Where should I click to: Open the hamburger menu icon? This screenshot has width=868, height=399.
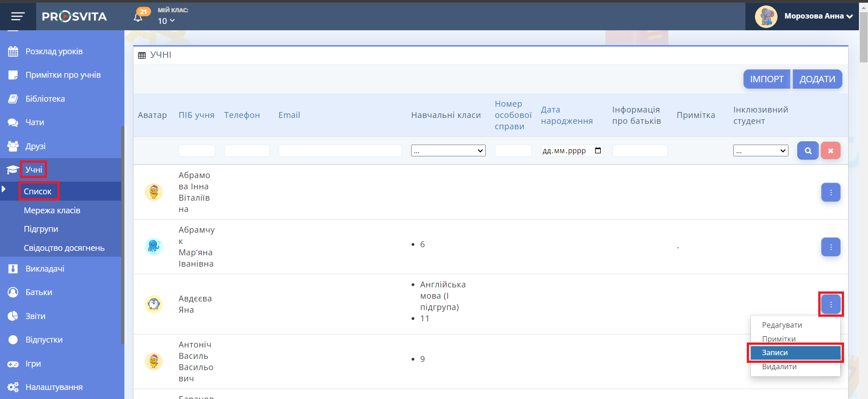(x=18, y=16)
